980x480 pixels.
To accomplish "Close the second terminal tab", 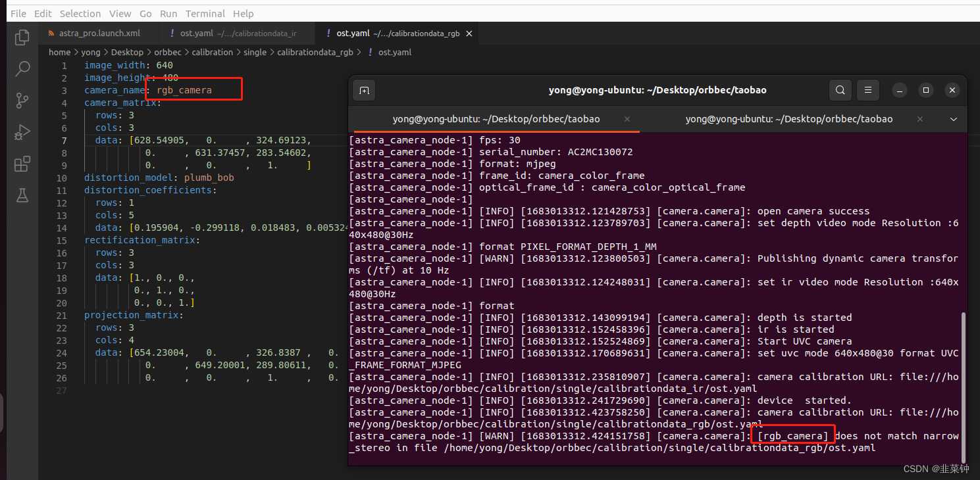I will (920, 119).
